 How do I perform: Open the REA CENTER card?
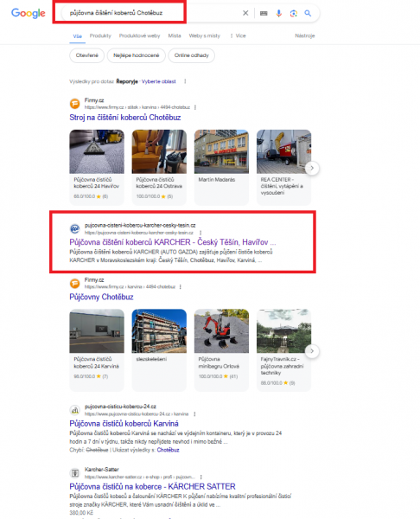(x=283, y=167)
